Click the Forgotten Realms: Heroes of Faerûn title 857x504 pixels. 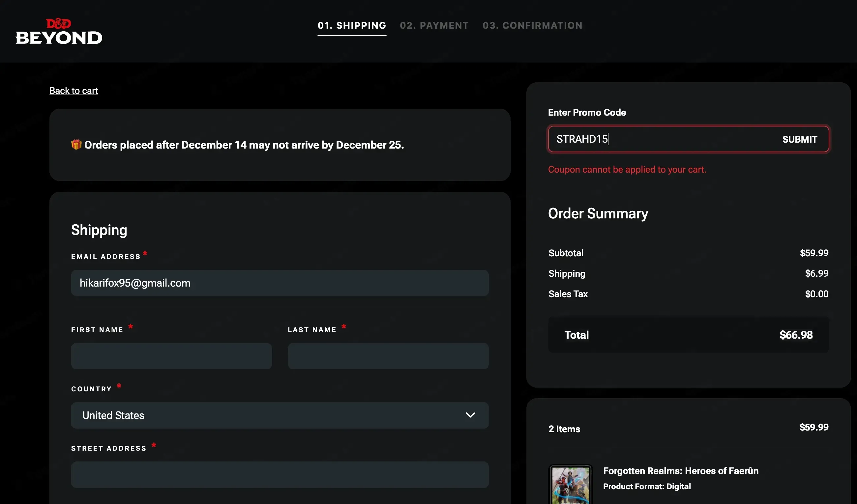681,471
